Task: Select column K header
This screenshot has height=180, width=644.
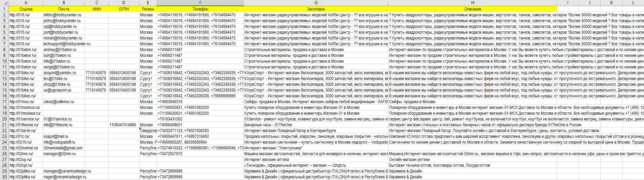Action: [x=611, y=3]
